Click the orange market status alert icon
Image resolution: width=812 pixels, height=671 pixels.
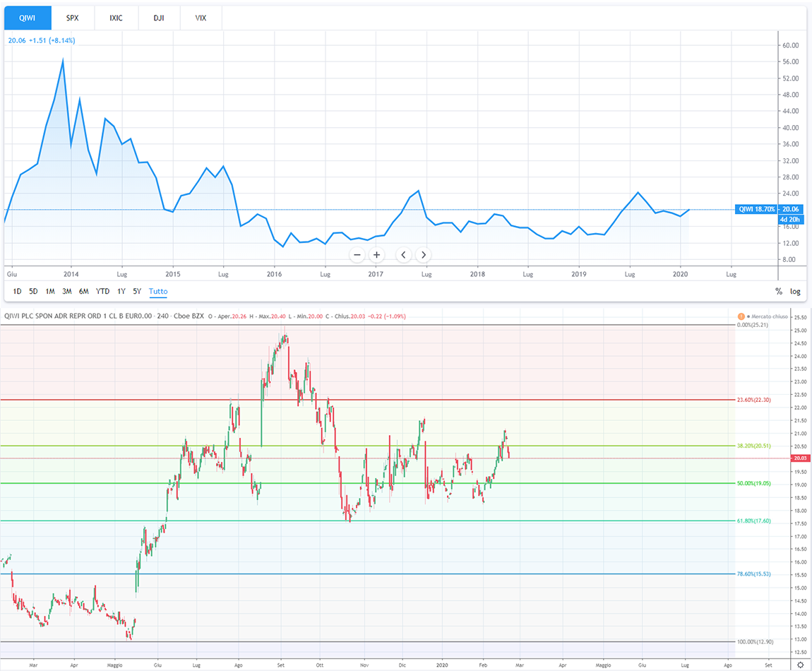point(741,316)
